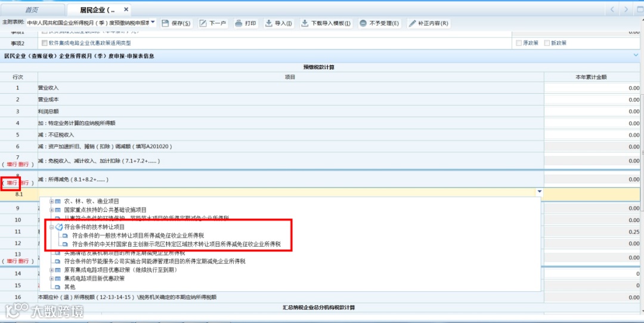Select the 其他 tree item
The image size is (644, 323).
70,287
